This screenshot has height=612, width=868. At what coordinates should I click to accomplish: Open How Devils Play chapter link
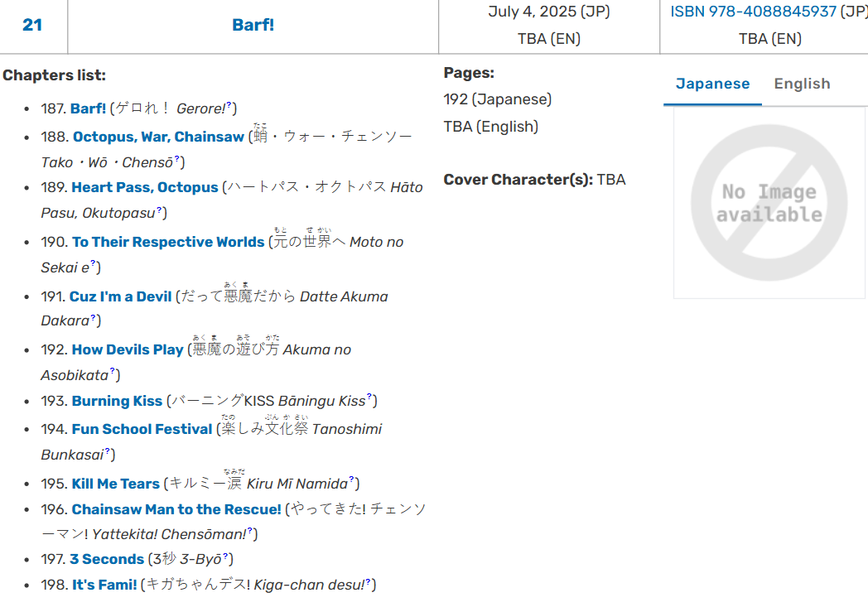click(128, 349)
